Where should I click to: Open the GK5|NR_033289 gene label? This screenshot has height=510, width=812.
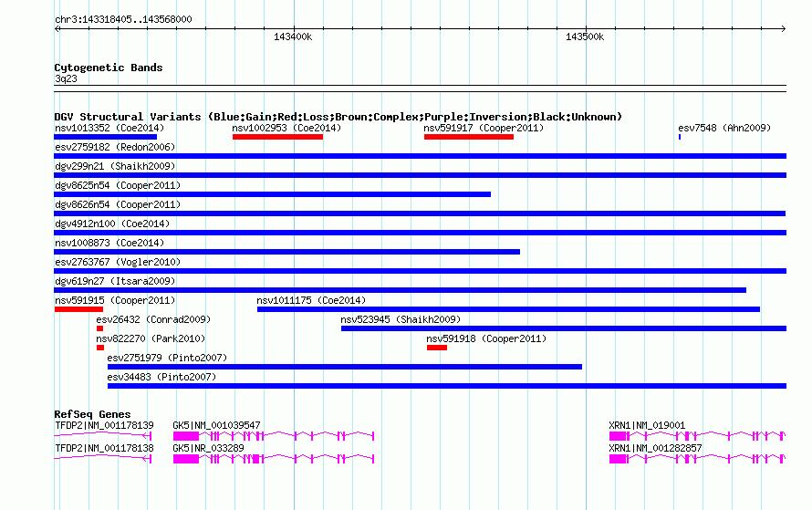(x=208, y=448)
